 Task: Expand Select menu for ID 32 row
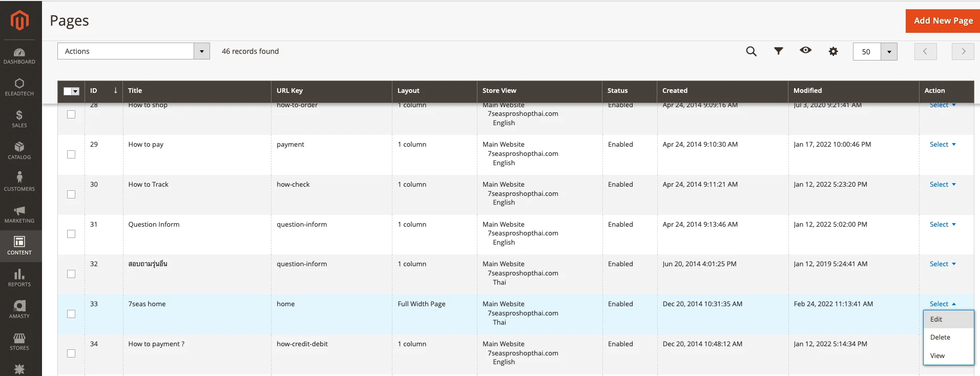(943, 264)
